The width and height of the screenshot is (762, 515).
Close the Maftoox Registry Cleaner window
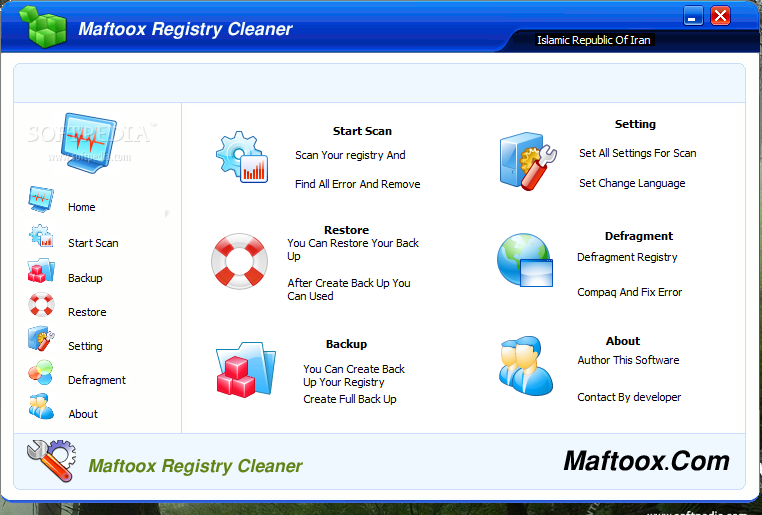tap(720, 16)
